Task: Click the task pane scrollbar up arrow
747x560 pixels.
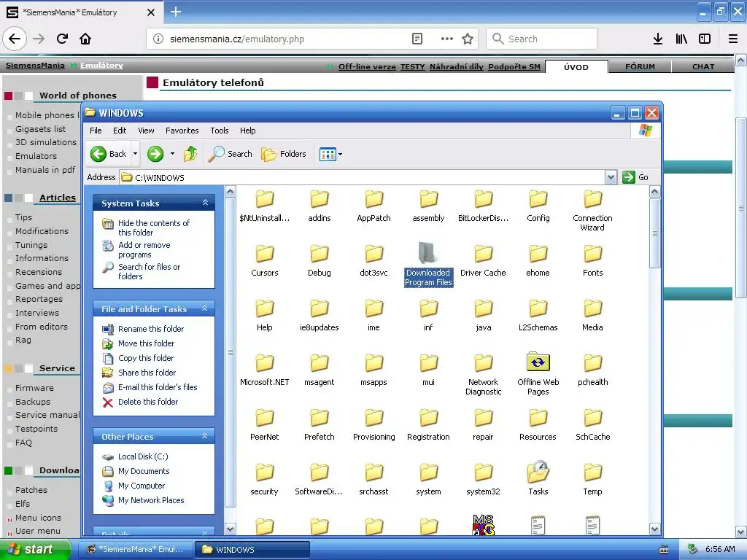Action: click(230, 192)
